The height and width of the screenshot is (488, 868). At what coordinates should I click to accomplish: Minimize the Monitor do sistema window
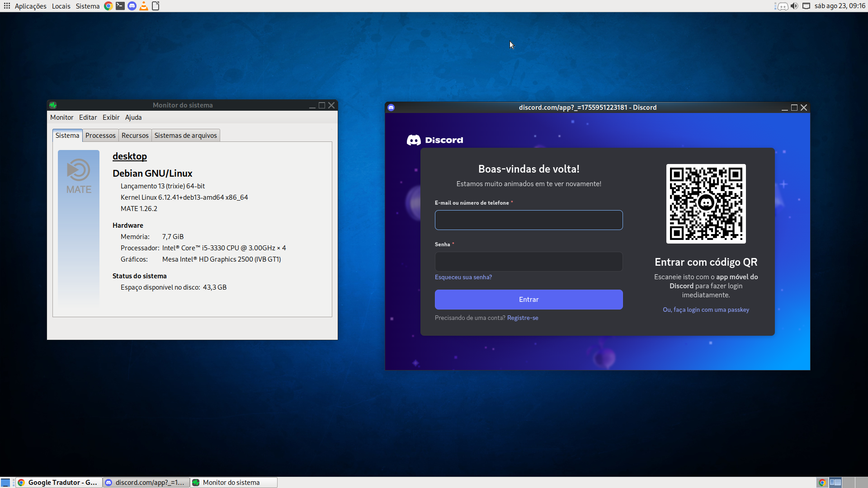(x=312, y=105)
